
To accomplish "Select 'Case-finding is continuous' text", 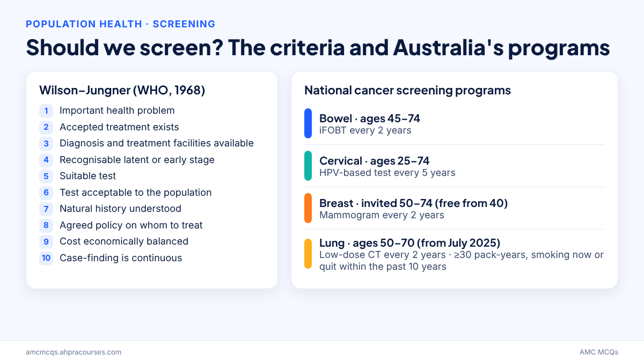I will point(121,258).
